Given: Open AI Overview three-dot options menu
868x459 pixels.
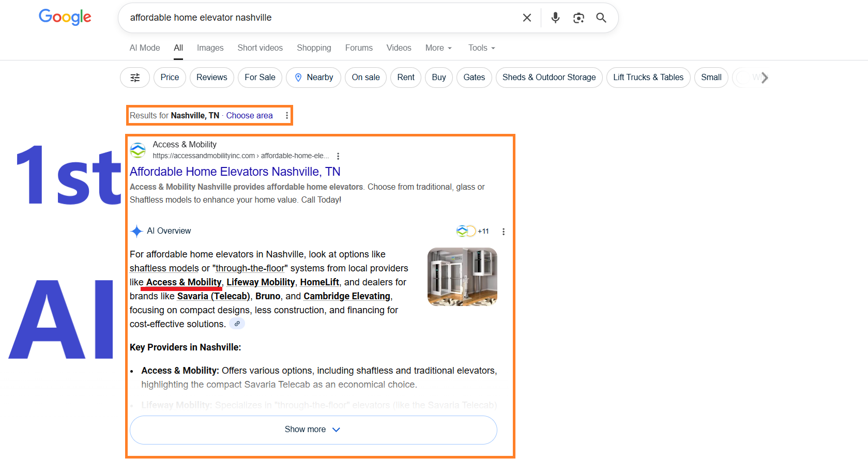Looking at the screenshot, I should [504, 232].
